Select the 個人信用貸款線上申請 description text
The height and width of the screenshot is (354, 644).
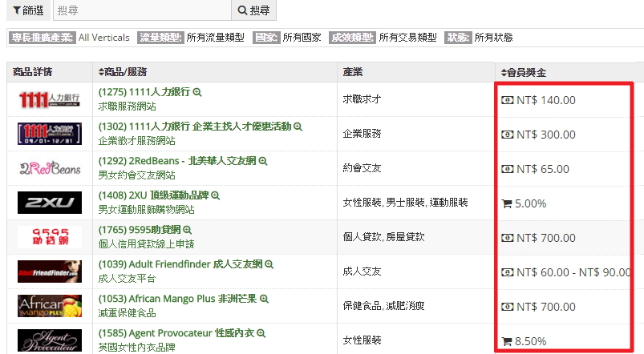tap(146, 244)
